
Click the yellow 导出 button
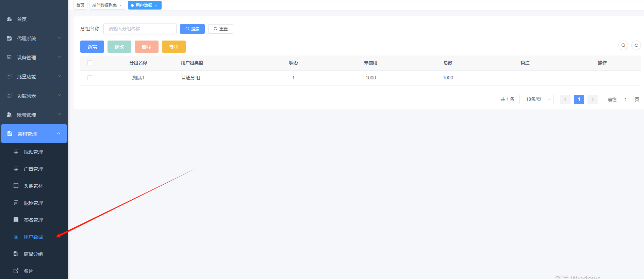[x=174, y=47]
